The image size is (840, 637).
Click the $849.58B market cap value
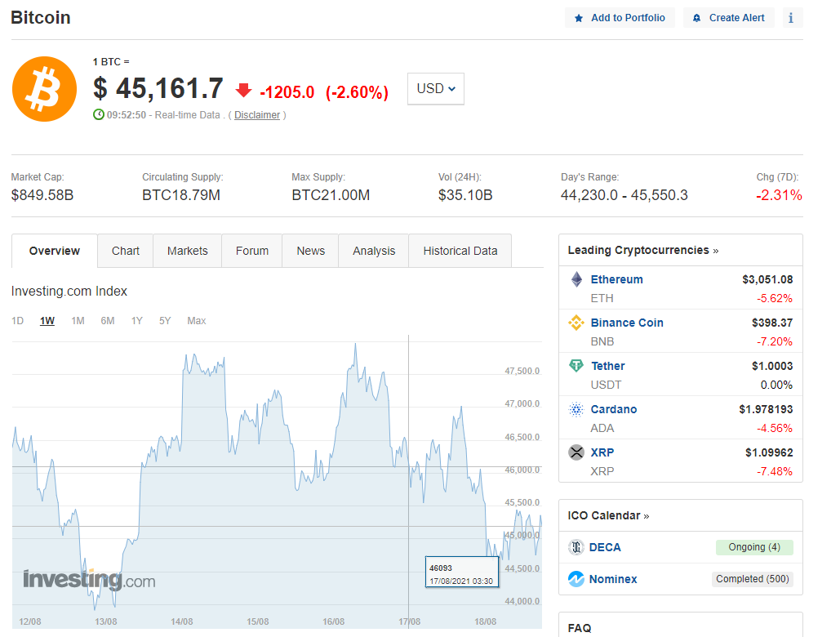[x=42, y=195]
